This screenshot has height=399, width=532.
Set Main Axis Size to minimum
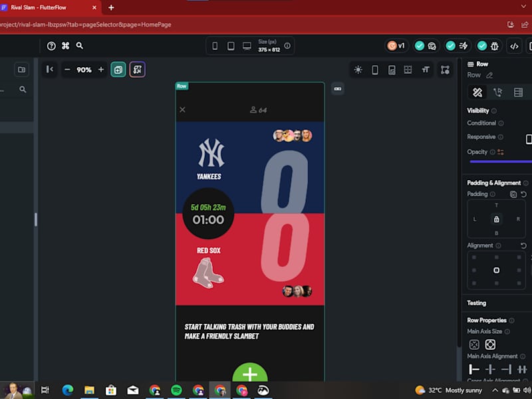coord(474,344)
